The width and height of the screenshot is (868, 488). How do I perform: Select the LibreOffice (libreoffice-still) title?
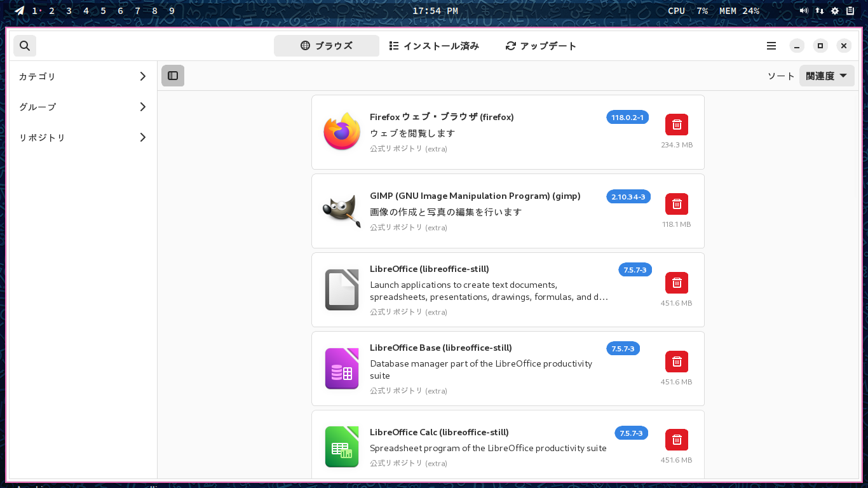430,269
